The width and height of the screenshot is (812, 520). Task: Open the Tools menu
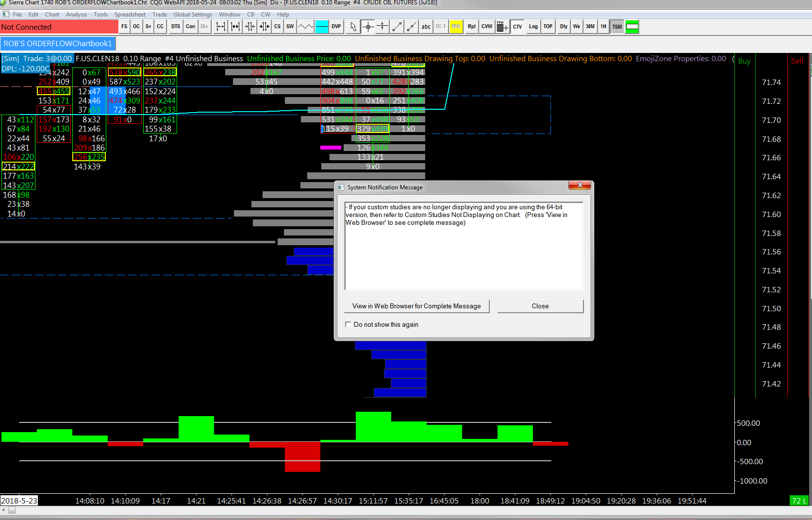click(101, 15)
